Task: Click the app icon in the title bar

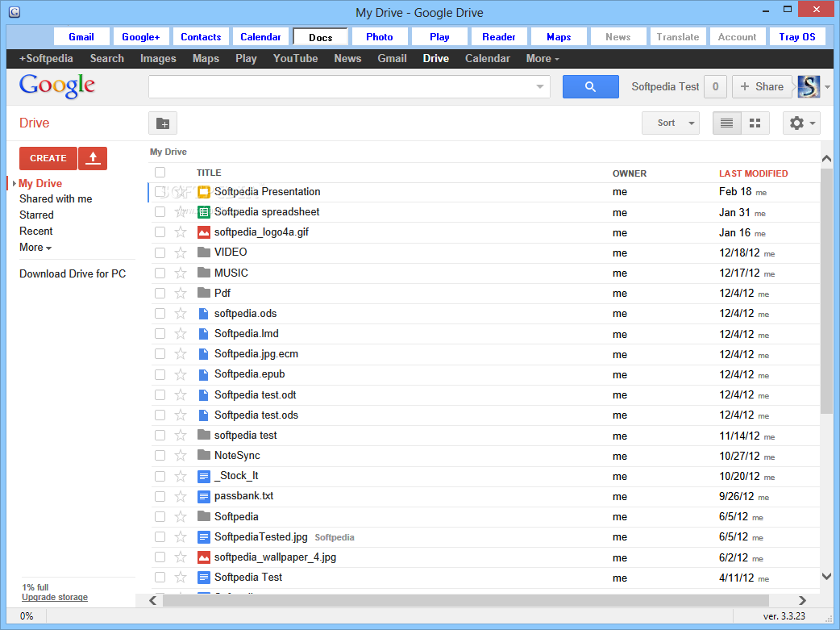Action: [15, 12]
